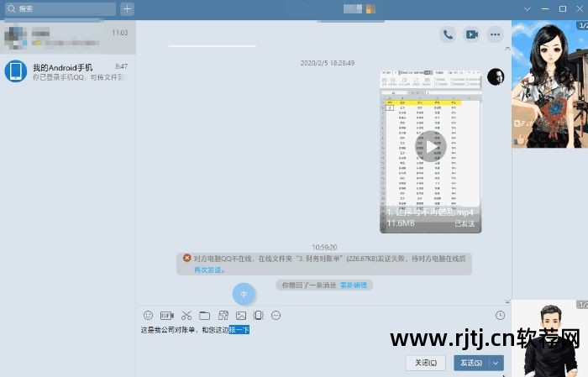Open the send button dropdown arrow
Image resolution: width=588 pixels, height=377 pixels.
pos(496,363)
